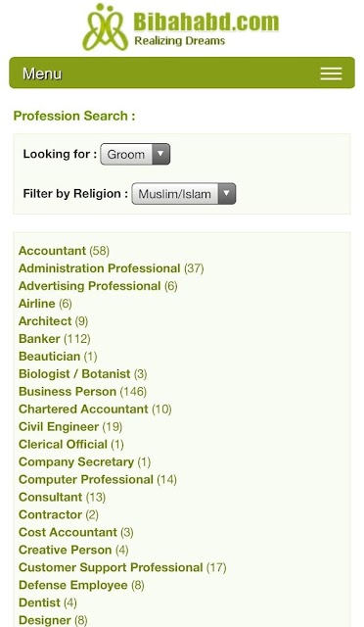This screenshot has width=364, height=627.
Task: Open the Architect category
Action: coord(45,321)
